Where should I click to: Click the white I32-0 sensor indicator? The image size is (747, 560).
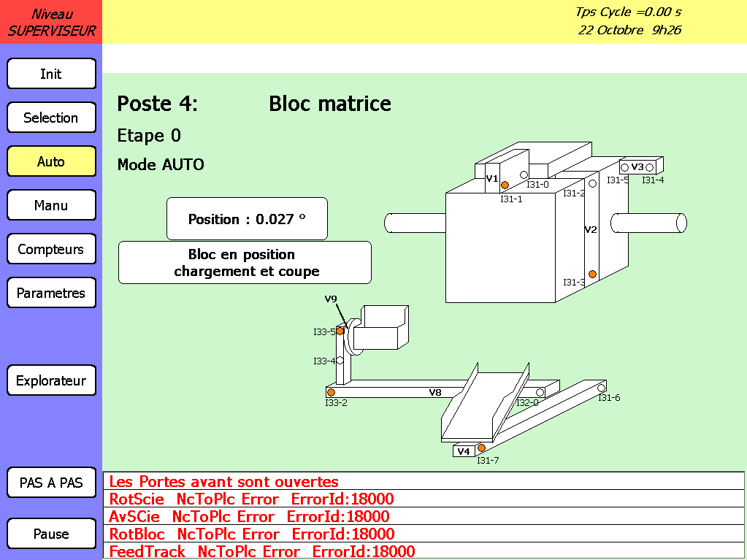click(x=540, y=392)
